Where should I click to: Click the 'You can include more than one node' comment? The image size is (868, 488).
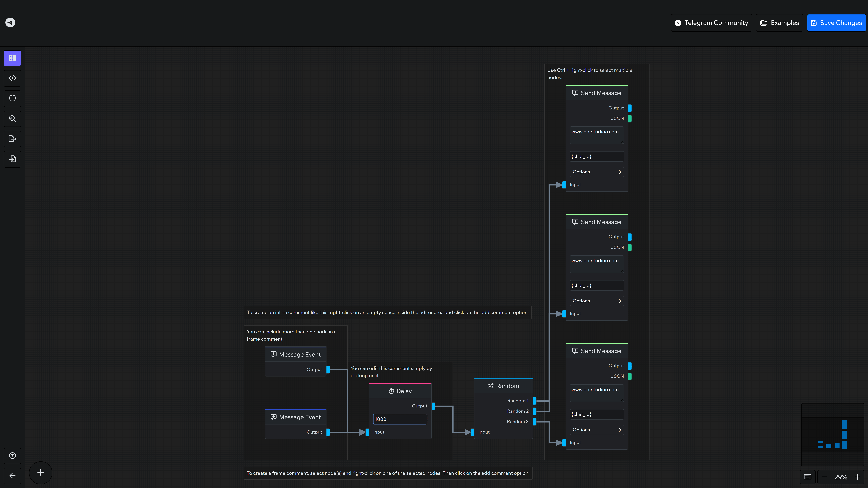point(291,335)
